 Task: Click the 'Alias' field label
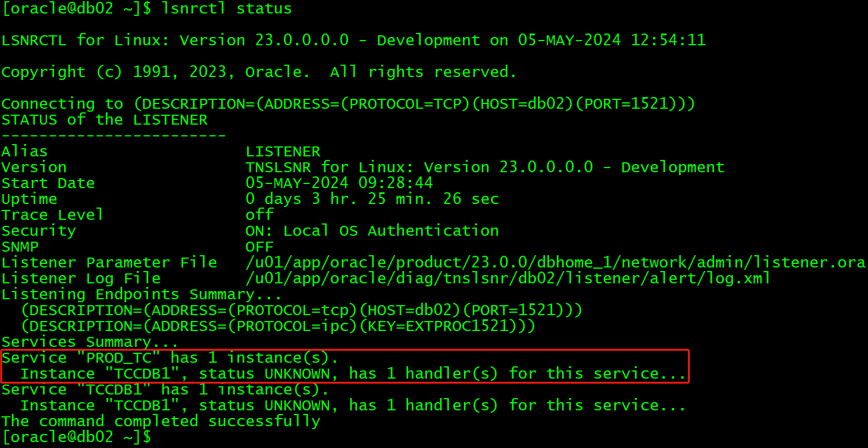[x=25, y=152]
